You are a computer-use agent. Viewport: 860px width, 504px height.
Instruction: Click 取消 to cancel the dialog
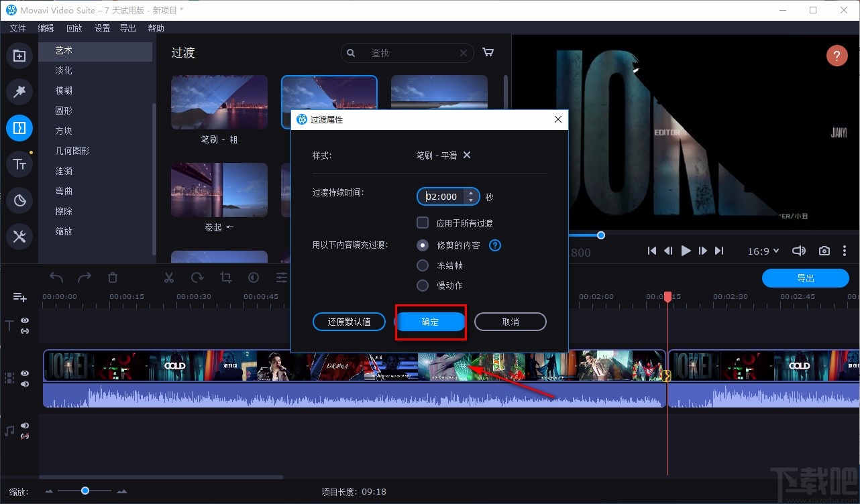tap(510, 322)
